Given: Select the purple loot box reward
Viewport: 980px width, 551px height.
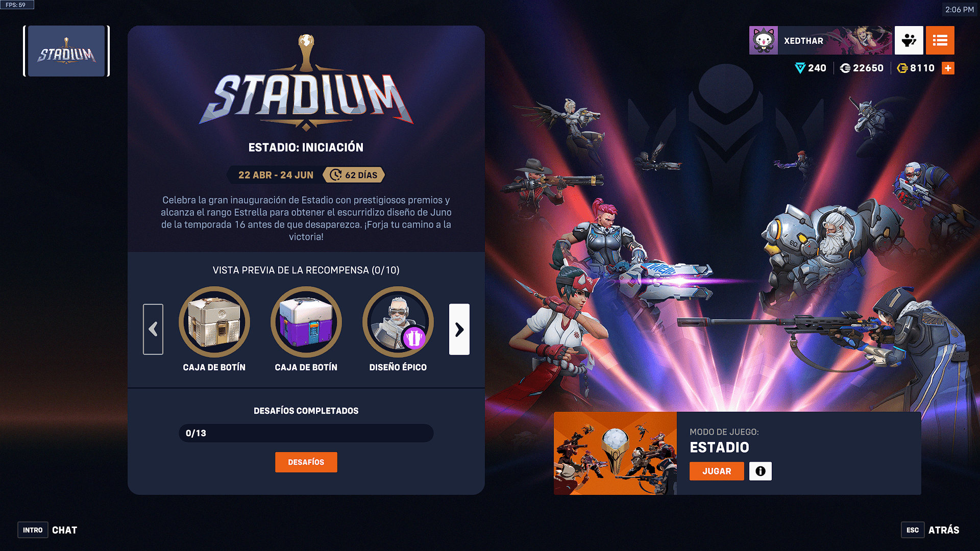Looking at the screenshot, I should point(306,322).
